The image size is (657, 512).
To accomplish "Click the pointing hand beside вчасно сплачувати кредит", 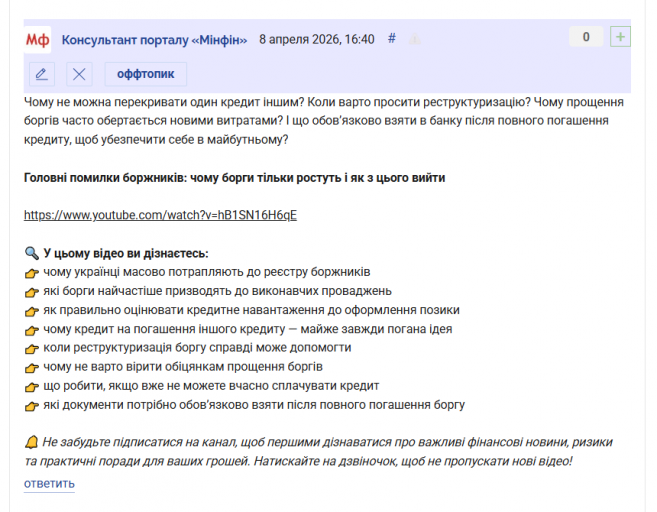I will click(x=32, y=387).
